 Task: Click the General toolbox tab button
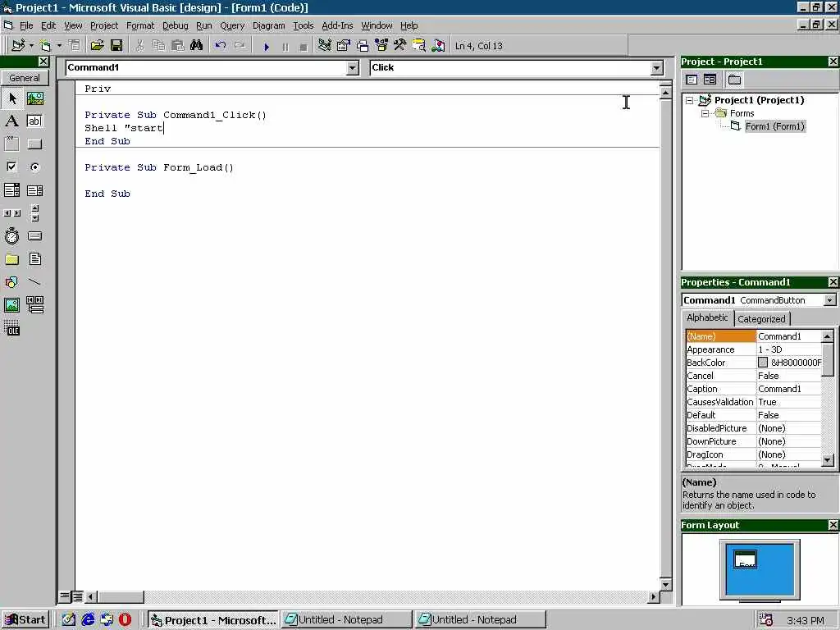24,78
